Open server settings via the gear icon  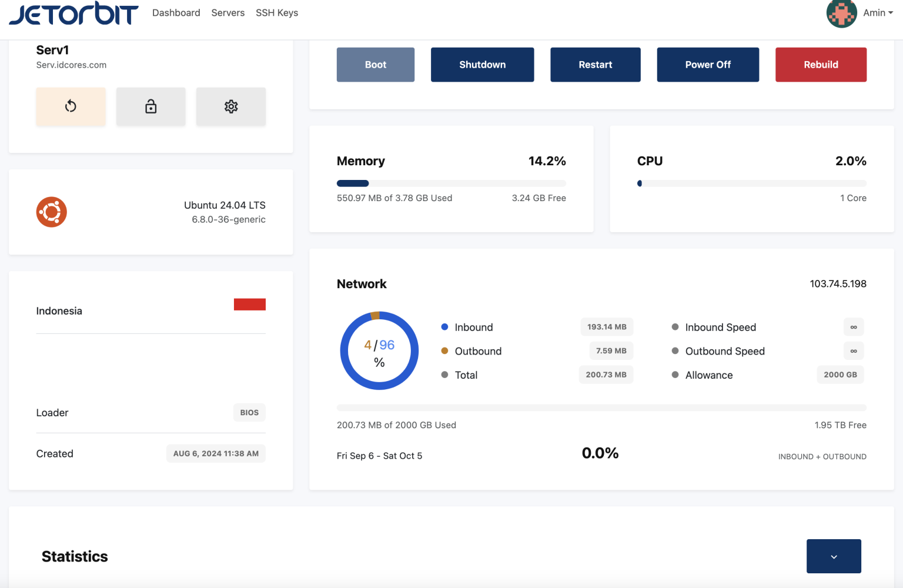[230, 106]
